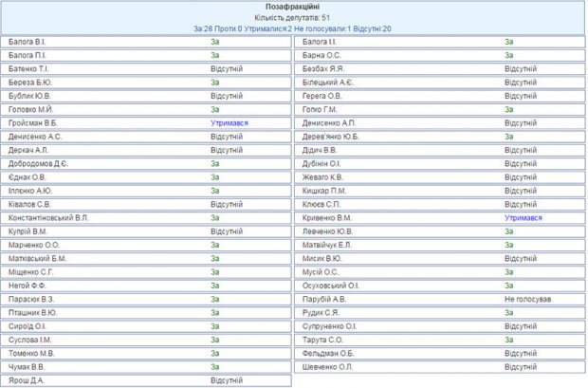Click Відсутній status for Ярош Д.А.
The width and height of the screenshot is (588, 388).
click(x=227, y=380)
